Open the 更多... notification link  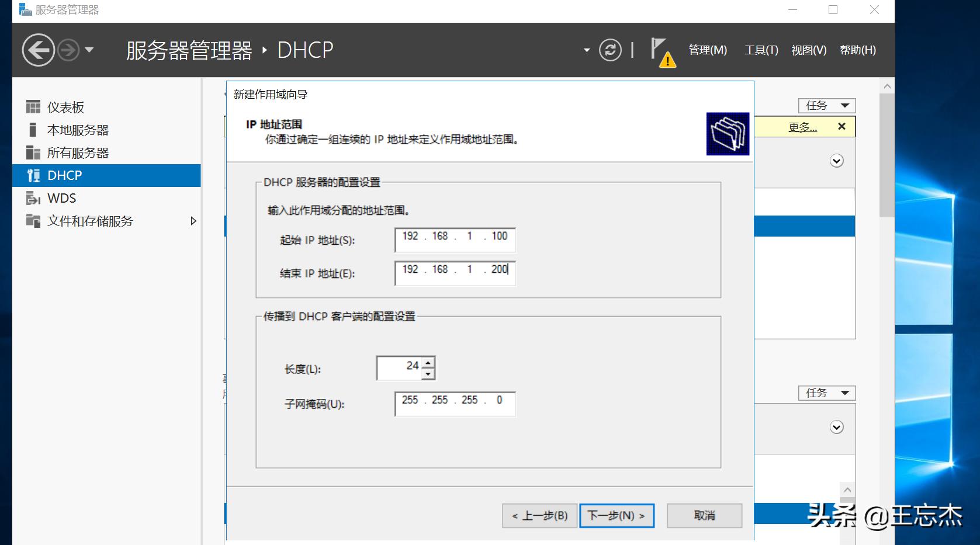pos(802,126)
